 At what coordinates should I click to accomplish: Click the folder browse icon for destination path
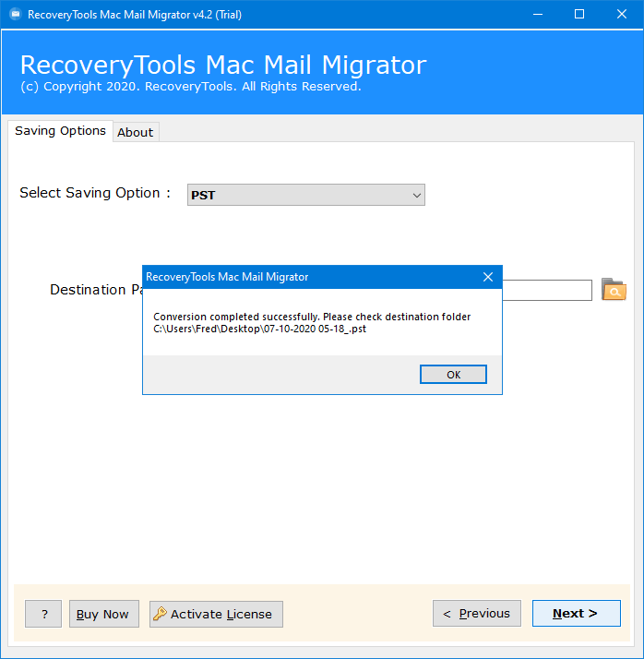point(614,290)
